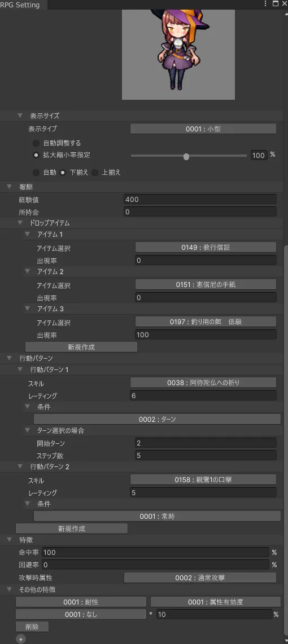Image resolution: width=288 pixels, height=644 pixels.
Task: Collapse the ターン選択の場合 group
Action: tap(28, 430)
